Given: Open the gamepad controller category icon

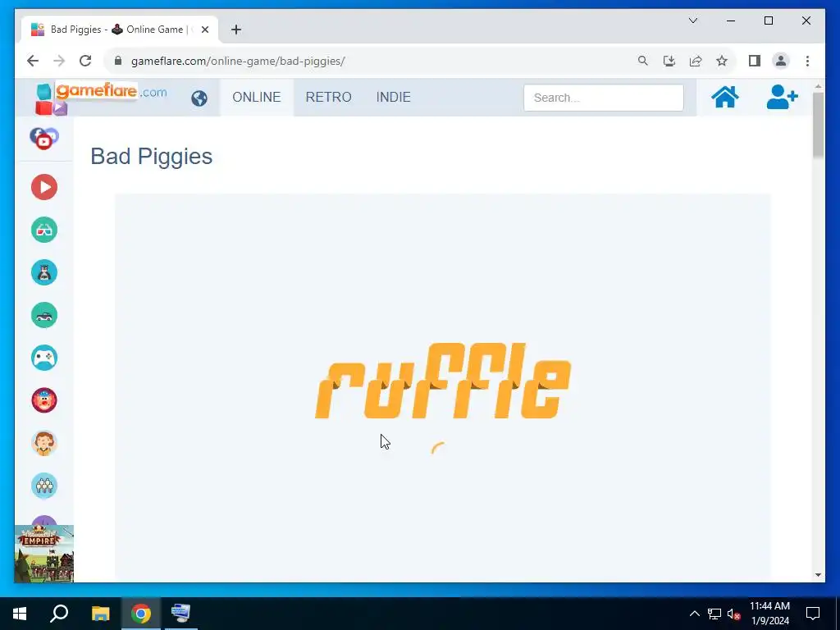Looking at the screenshot, I should pyautogui.click(x=44, y=358).
